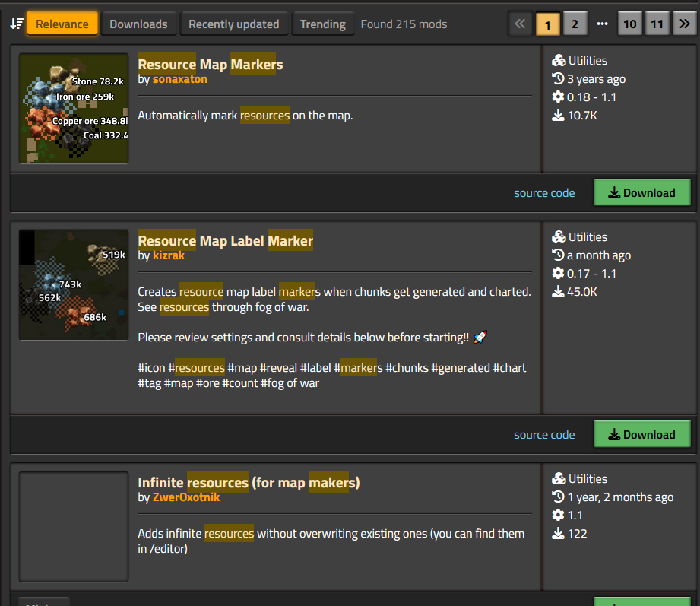Open Resource Map Markers thumbnail
Image resolution: width=700 pixels, height=606 pixels.
[x=74, y=108]
